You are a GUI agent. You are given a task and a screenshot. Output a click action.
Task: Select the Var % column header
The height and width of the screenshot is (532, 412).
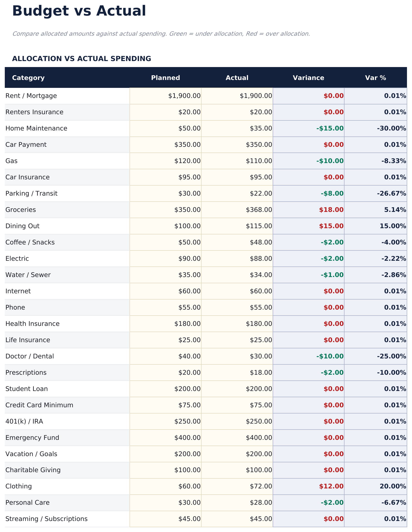pyautogui.click(x=375, y=78)
